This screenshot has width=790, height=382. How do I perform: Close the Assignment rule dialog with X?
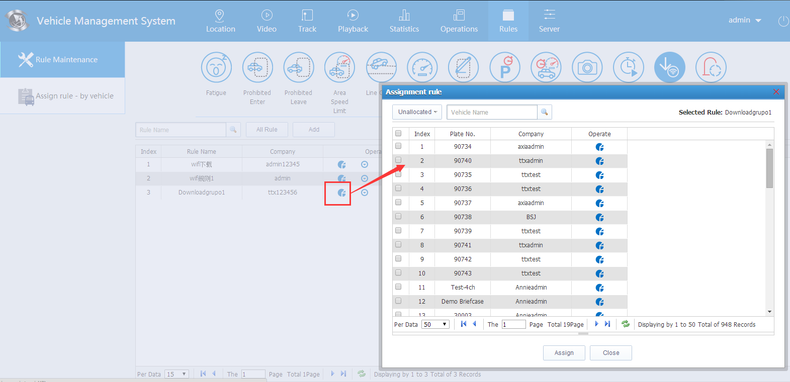tap(776, 92)
